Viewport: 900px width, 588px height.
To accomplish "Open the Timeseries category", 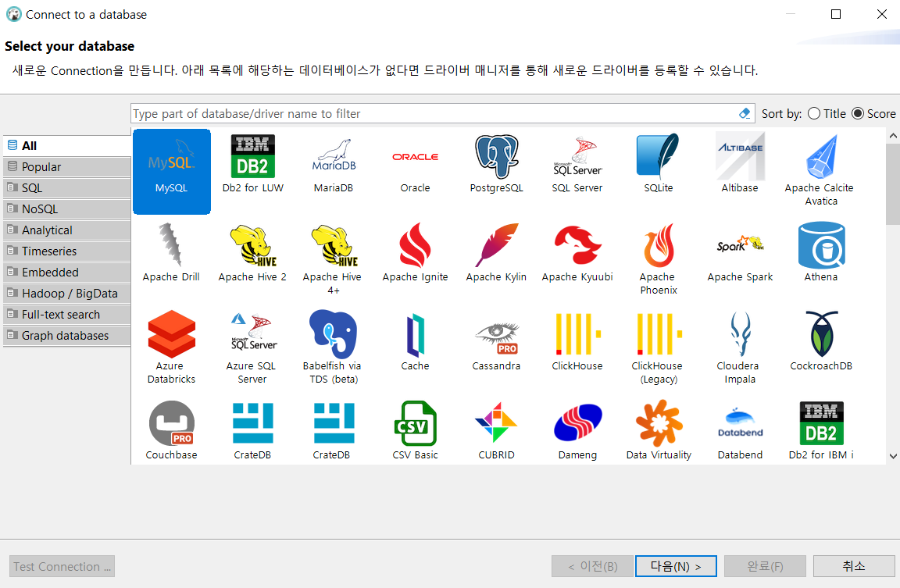I will pos(67,251).
